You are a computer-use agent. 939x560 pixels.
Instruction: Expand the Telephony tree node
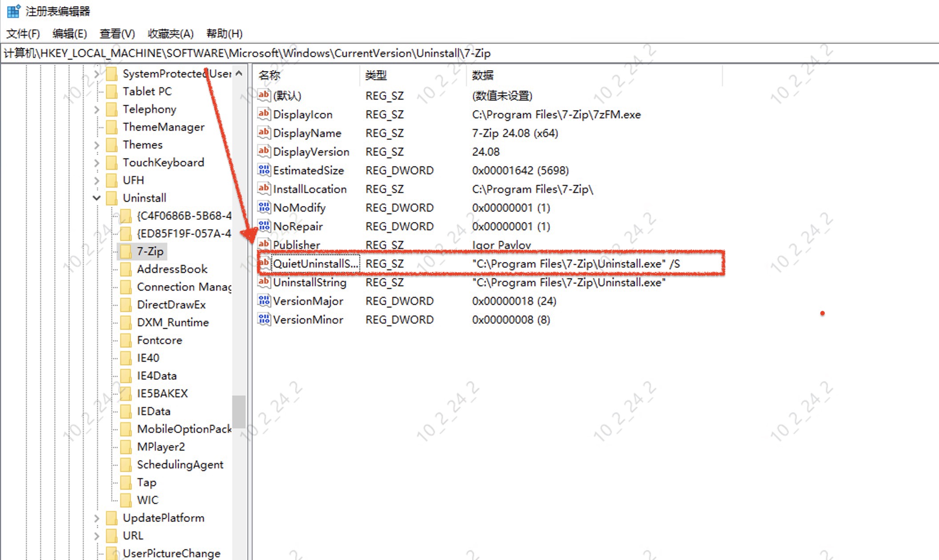click(96, 109)
